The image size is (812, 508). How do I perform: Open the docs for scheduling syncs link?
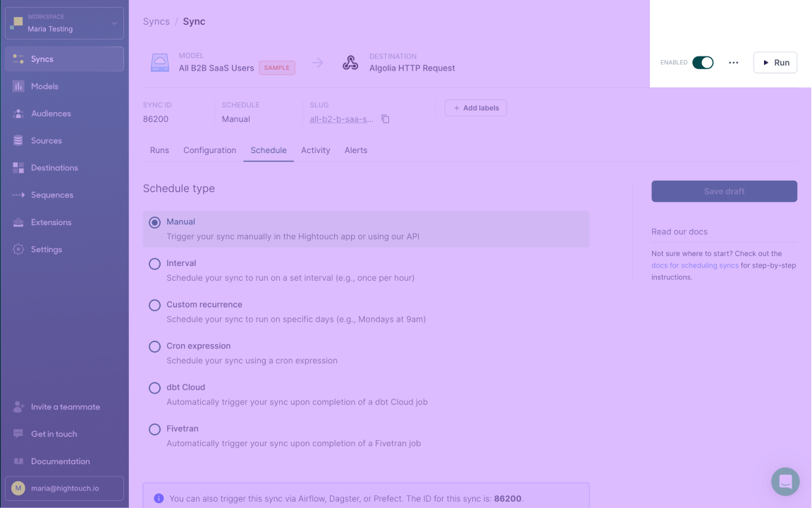click(x=695, y=265)
